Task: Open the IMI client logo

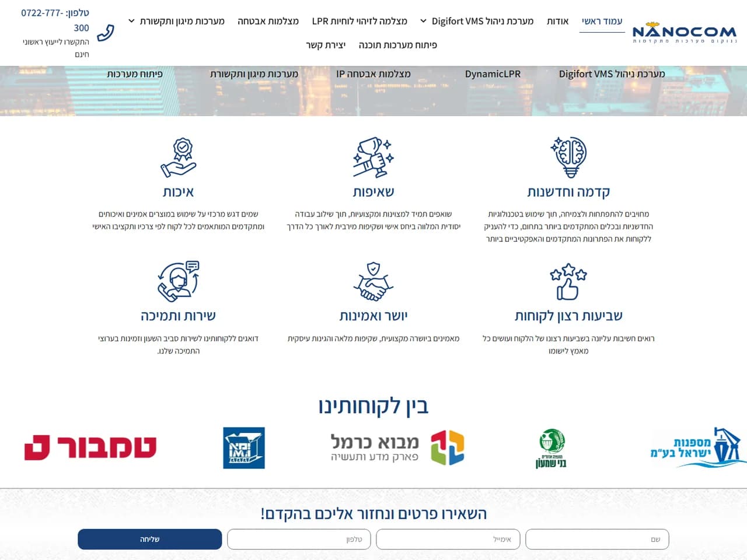Action: (x=244, y=448)
